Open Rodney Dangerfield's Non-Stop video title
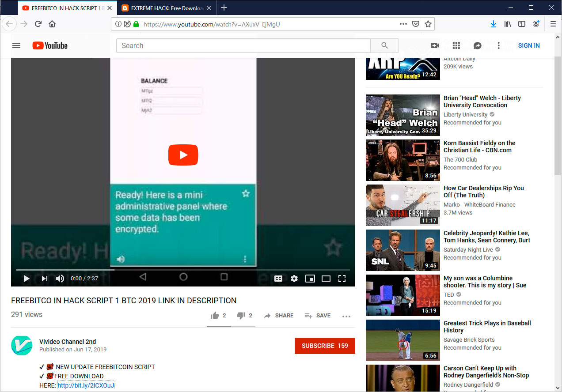 (486, 372)
